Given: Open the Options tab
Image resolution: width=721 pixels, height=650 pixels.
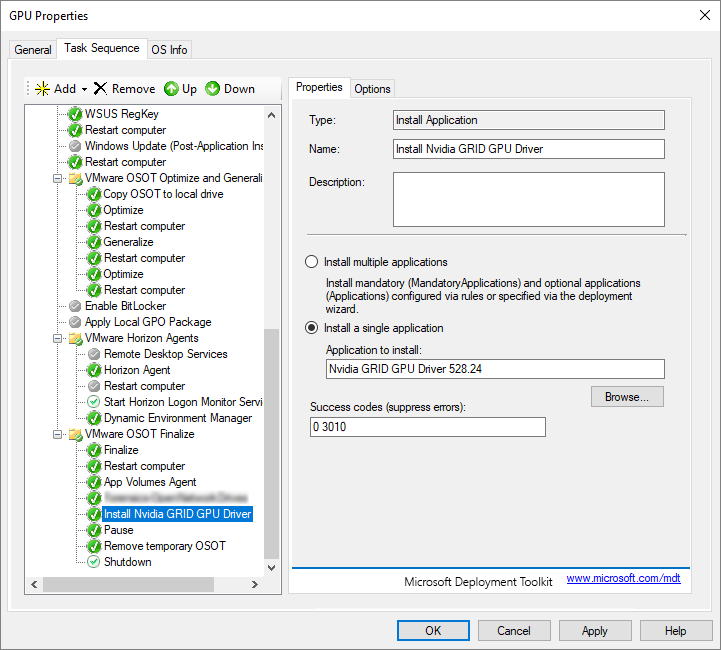Looking at the screenshot, I should (x=372, y=89).
